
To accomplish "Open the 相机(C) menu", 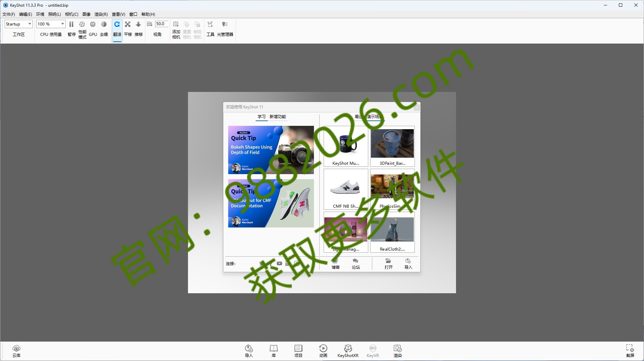I will 71,14.
